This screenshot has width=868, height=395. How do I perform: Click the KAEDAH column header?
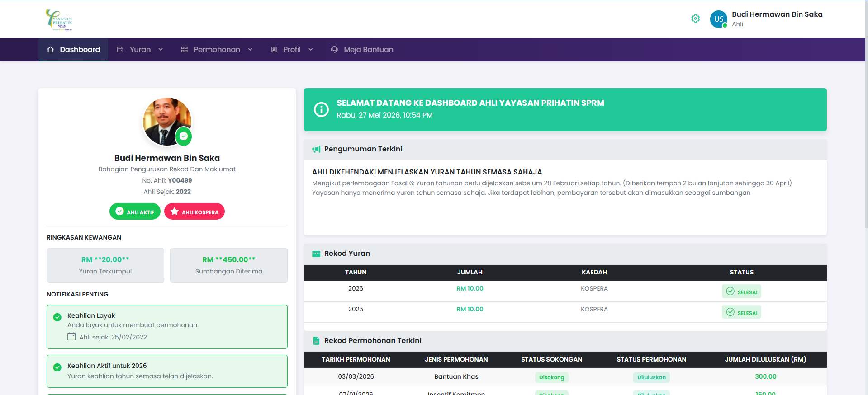[594, 273]
